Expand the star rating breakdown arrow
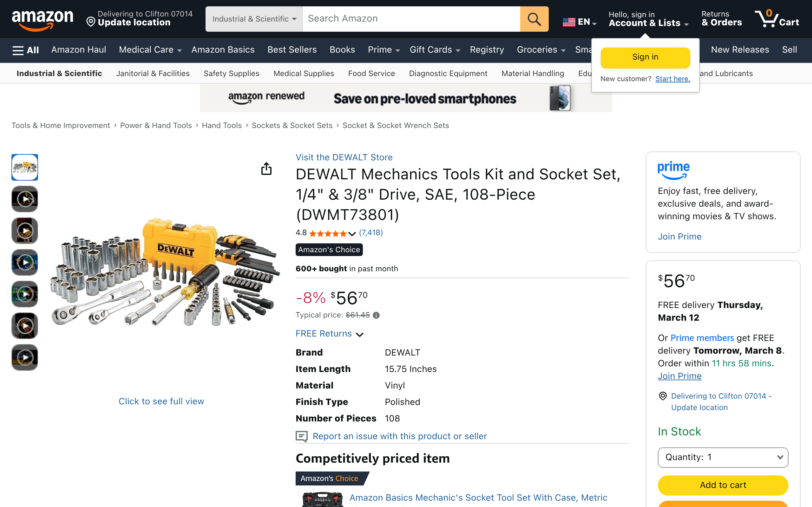Viewport: 812px width, 507px height. point(352,234)
